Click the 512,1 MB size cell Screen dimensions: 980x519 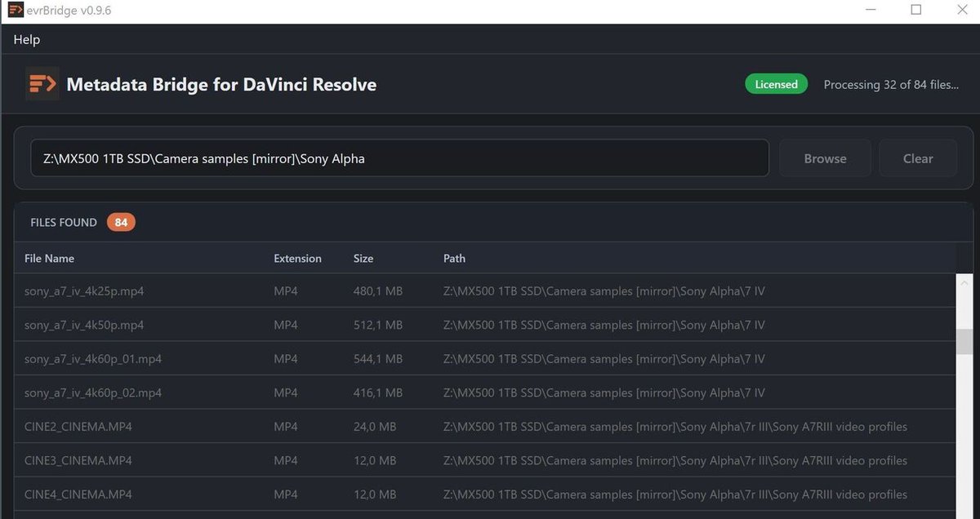pyautogui.click(x=377, y=325)
